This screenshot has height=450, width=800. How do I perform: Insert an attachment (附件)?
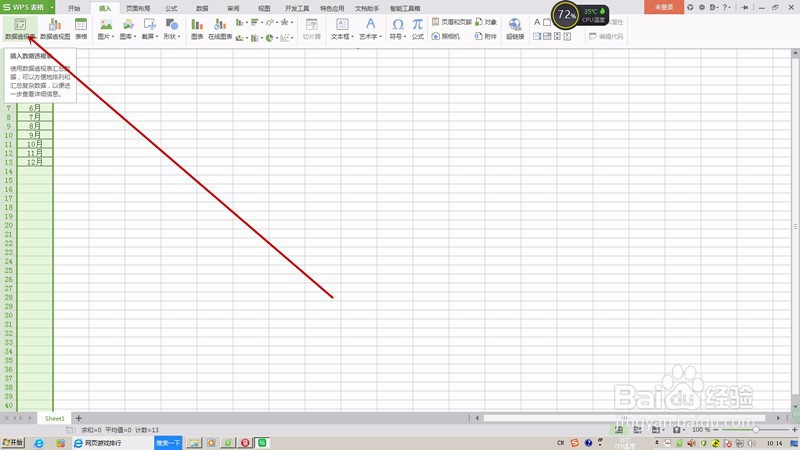tap(486, 36)
